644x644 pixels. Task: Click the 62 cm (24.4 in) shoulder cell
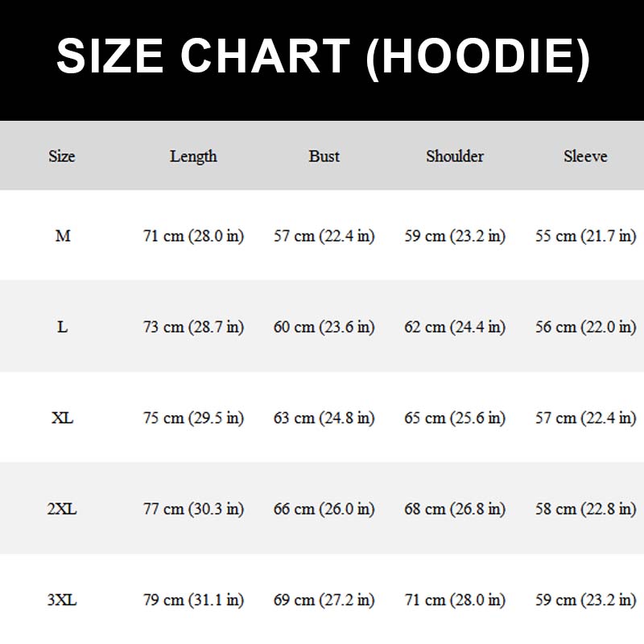455,327
